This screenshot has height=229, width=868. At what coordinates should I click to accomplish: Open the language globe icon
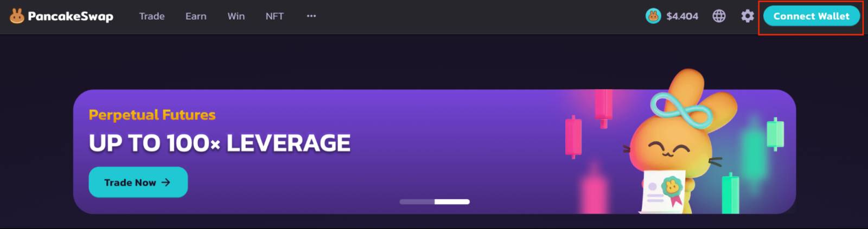pyautogui.click(x=719, y=16)
